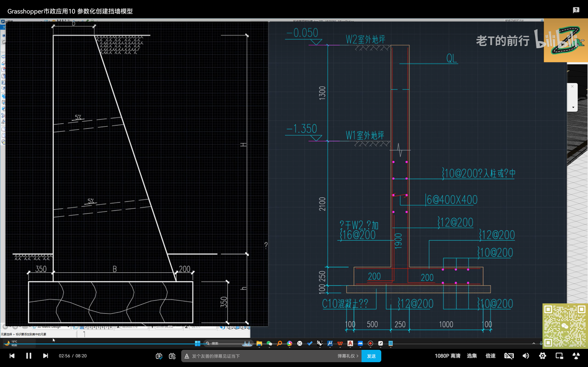
Task: Open danmaku display settings
Action: coord(172,356)
